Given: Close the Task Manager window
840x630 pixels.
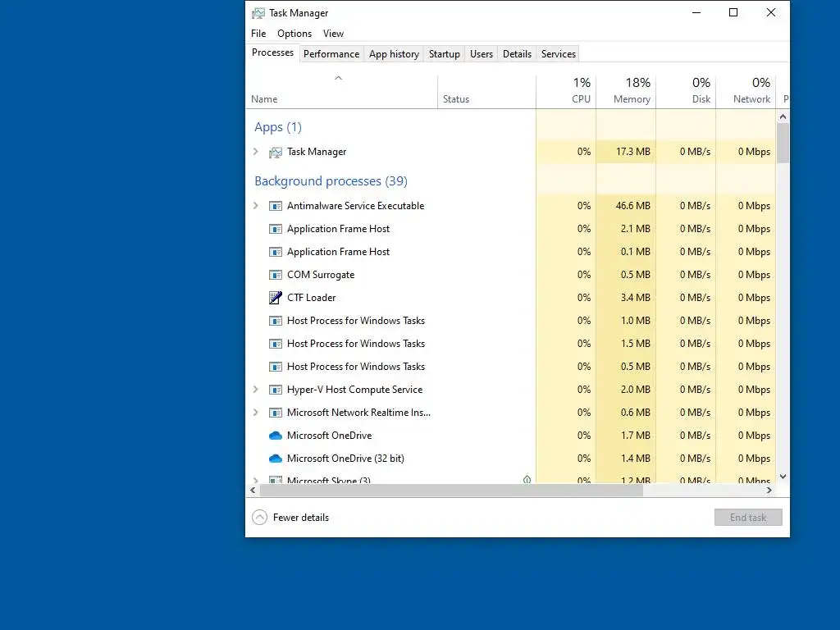Looking at the screenshot, I should point(771,13).
